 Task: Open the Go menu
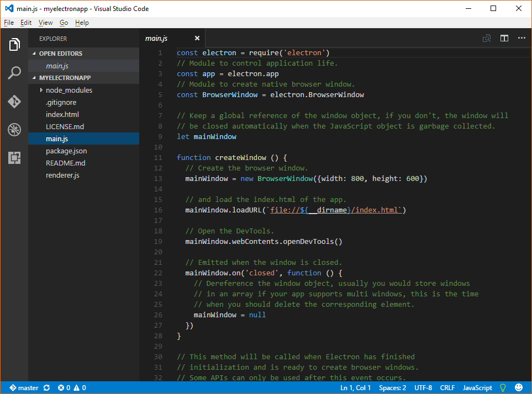64,23
